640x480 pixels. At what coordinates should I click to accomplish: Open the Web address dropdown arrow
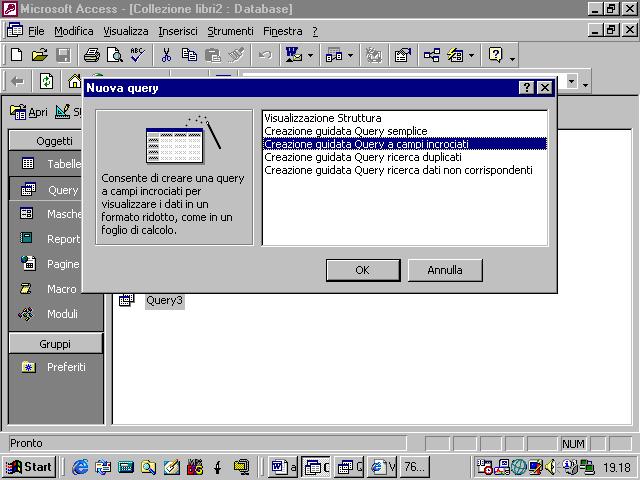pyautogui.click(x=571, y=81)
